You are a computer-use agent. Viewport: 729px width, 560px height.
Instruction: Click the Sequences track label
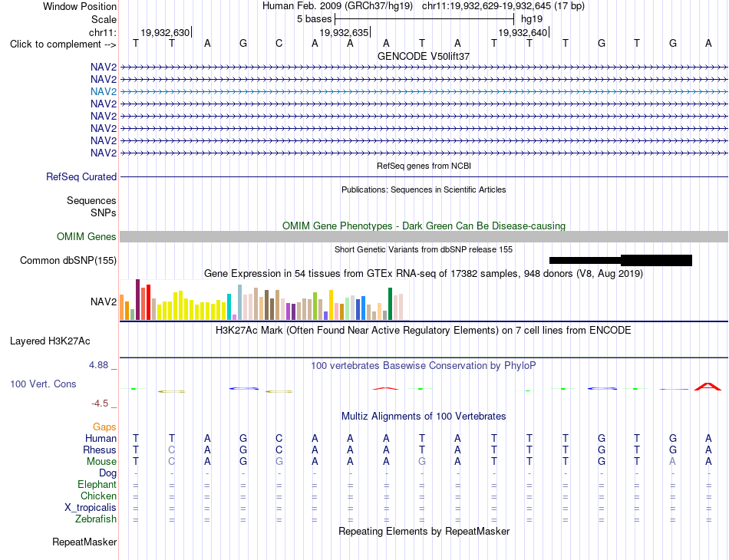(x=91, y=201)
